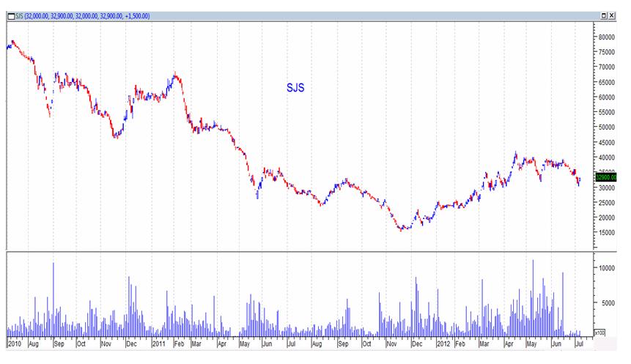Click the 80000 price axis label

606,37
